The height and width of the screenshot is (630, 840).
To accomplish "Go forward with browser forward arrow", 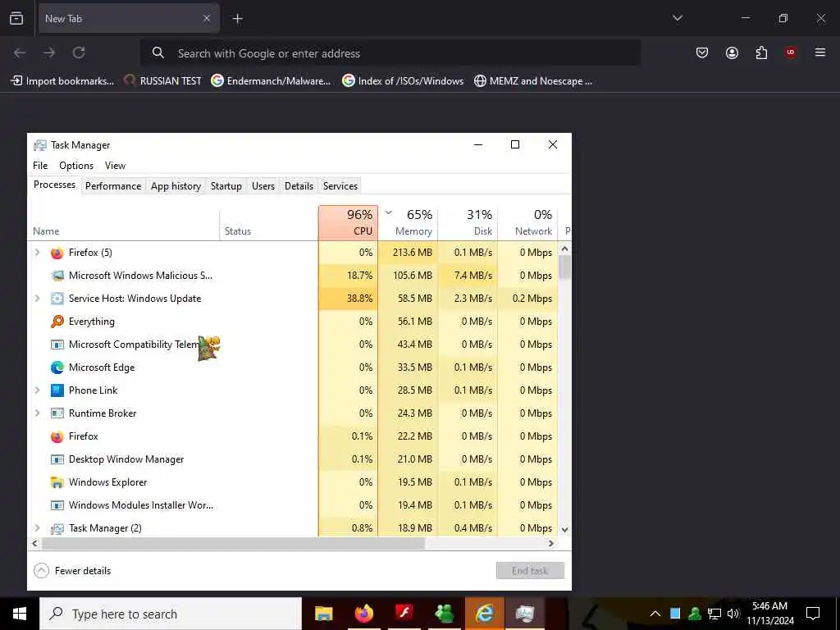I will 49,52.
